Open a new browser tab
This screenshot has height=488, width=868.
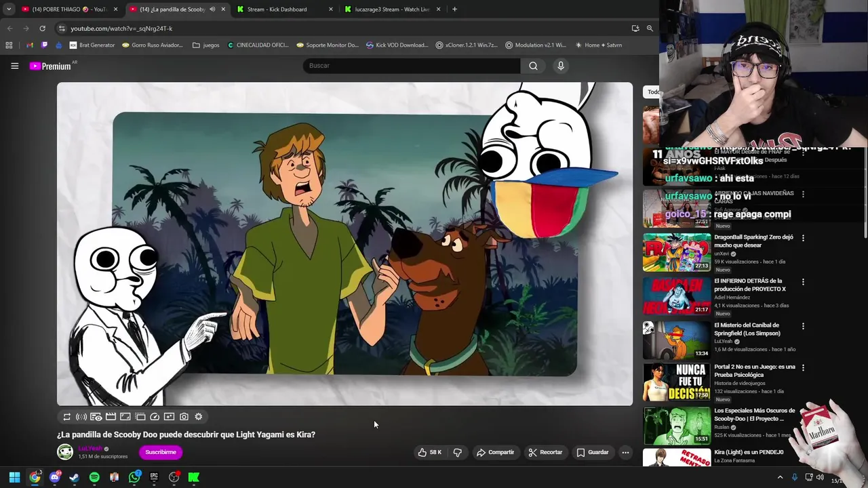[454, 9]
